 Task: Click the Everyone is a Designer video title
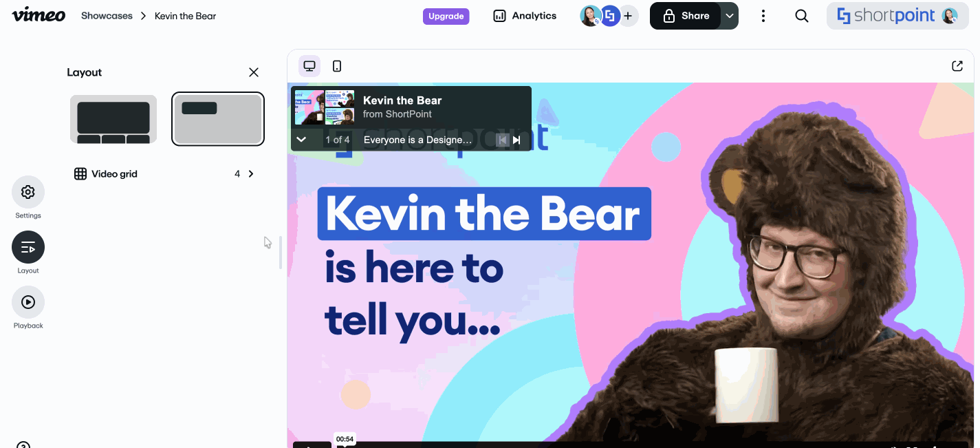click(x=418, y=140)
